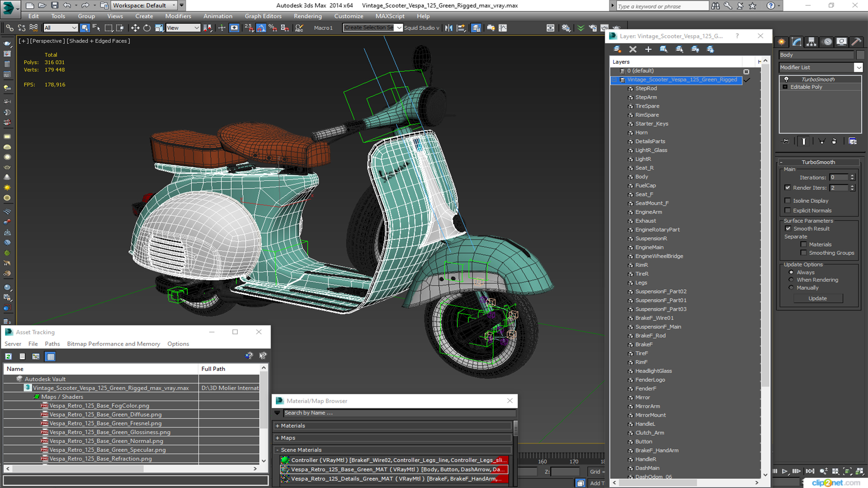The image size is (868, 488).
Task: Refresh Asset Tracking list
Action: [8, 357]
